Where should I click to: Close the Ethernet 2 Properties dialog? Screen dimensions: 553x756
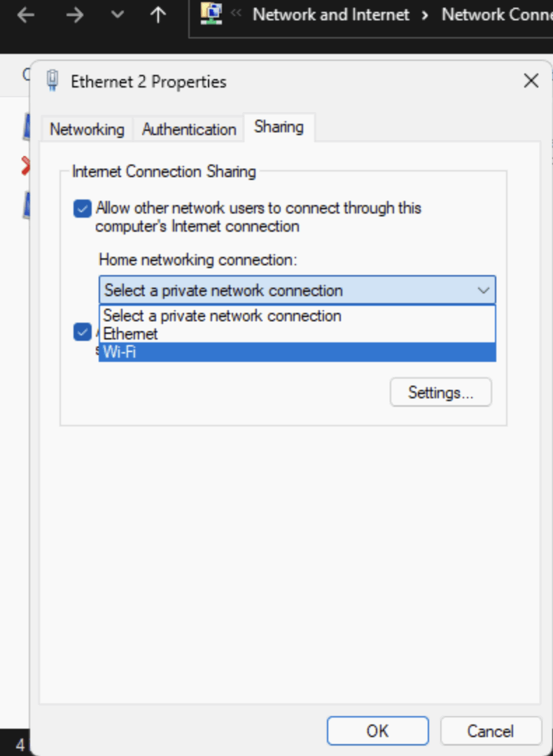531,80
